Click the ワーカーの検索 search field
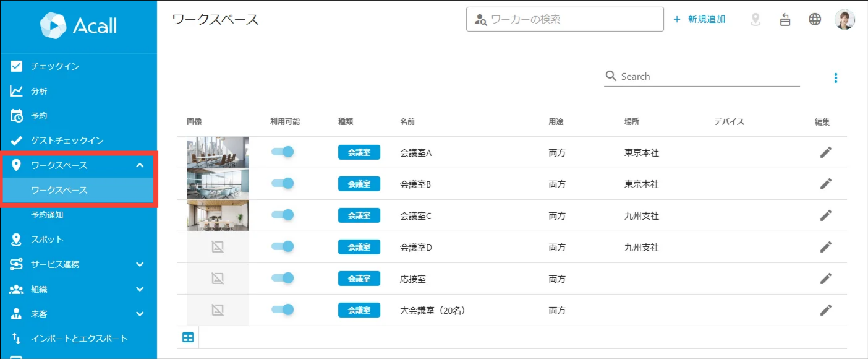Image resolution: width=868 pixels, height=359 pixels. pos(564,19)
